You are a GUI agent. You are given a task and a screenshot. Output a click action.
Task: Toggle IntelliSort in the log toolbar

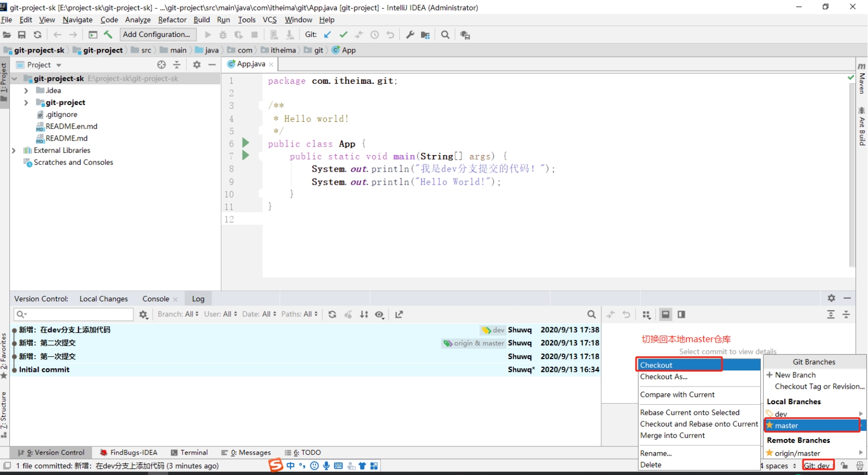pos(364,314)
